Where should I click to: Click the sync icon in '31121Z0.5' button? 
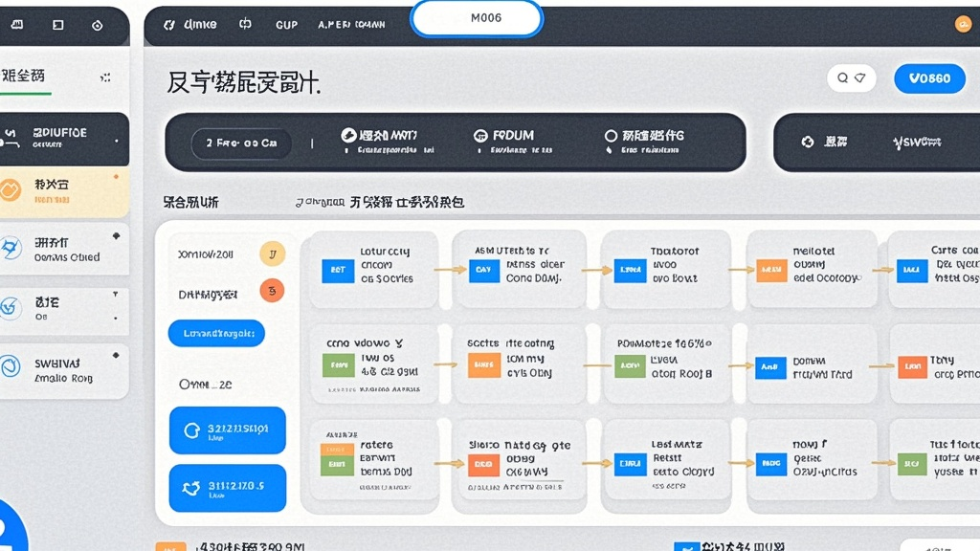[x=191, y=488]
